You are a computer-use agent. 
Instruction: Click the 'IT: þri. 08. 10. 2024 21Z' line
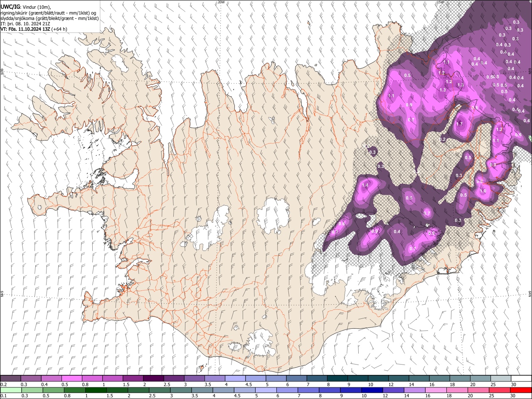pos(25,24)
